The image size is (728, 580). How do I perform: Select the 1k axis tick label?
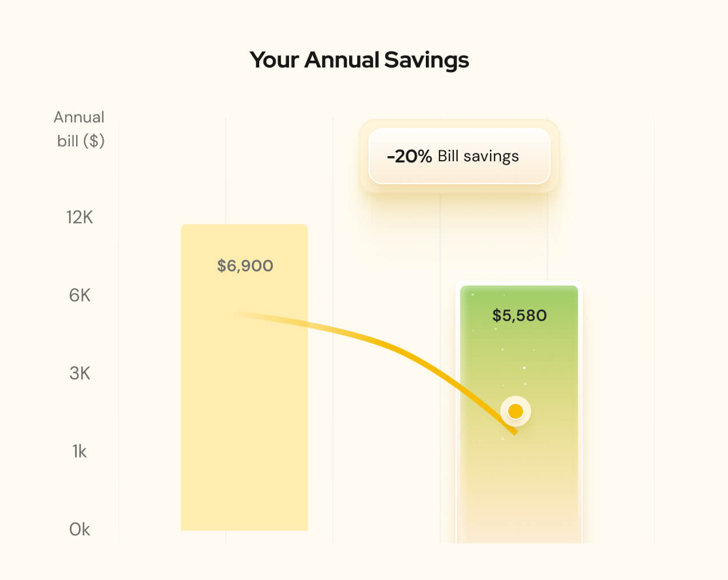coord(80,452)
